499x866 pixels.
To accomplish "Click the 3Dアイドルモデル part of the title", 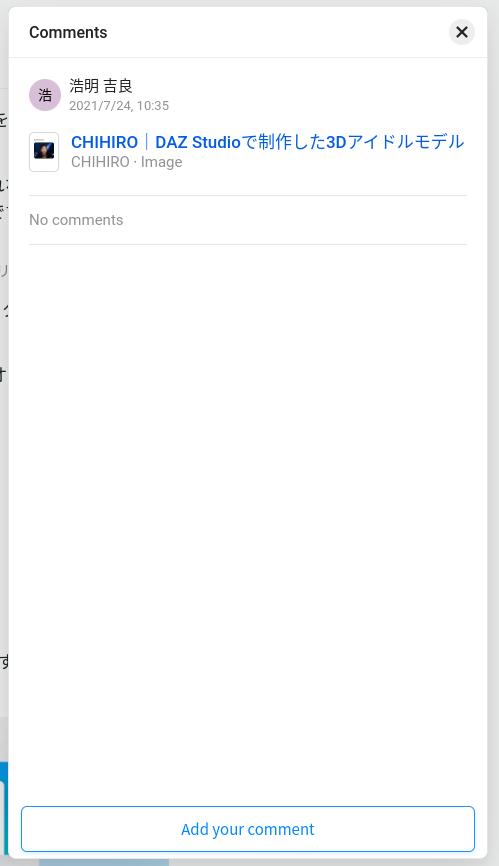I will tap(395, 142).
